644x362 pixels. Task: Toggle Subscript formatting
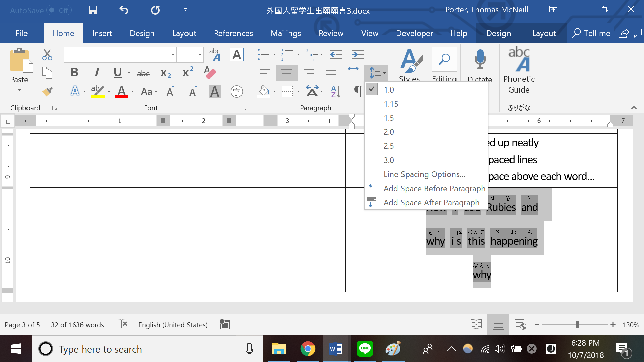166,73
